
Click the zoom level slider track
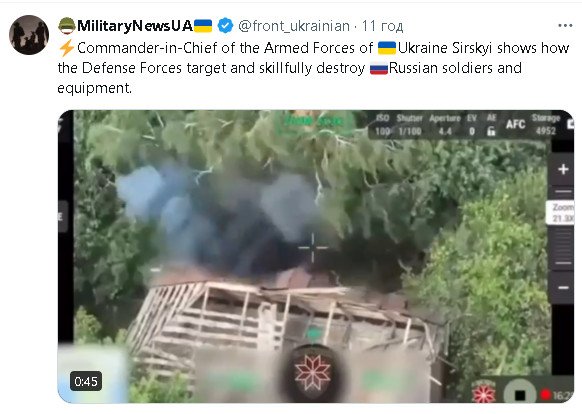tap(563, 247)
